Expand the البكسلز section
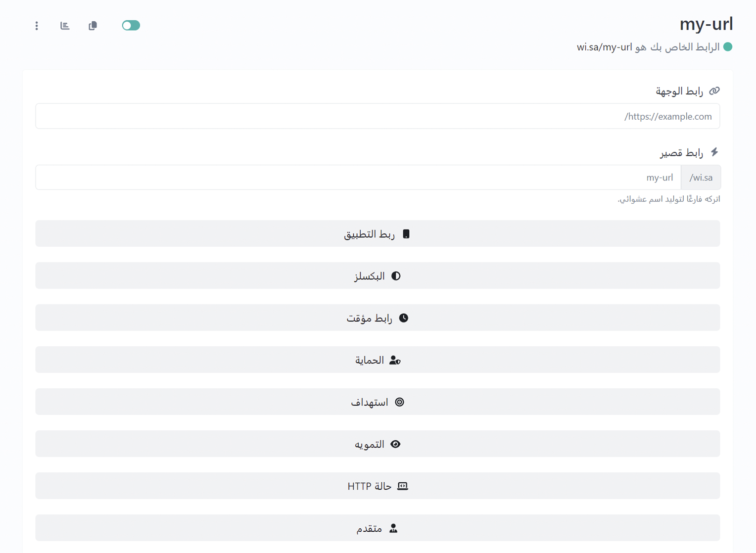The image size is (756, 553). pyautogui.click(x=378, y=276)
